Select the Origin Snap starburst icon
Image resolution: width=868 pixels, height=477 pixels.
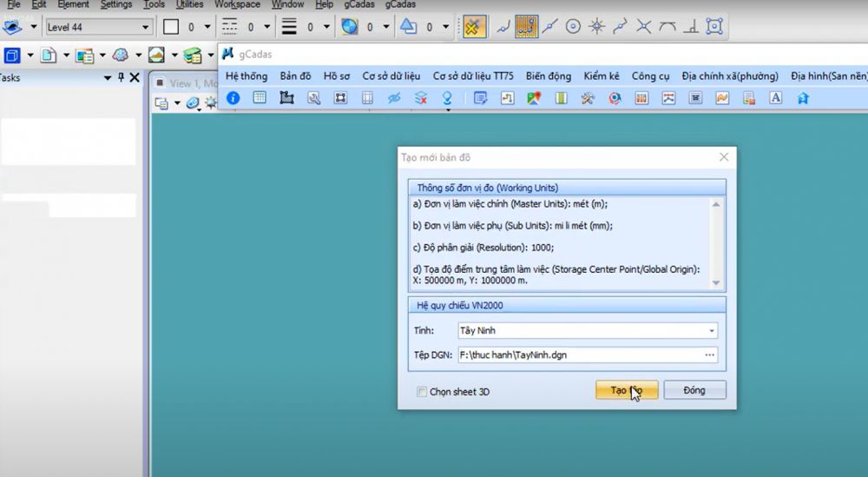(597, 26)
